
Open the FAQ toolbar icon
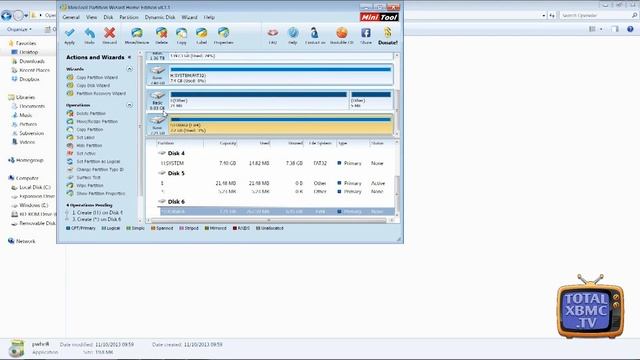point(273,33)
